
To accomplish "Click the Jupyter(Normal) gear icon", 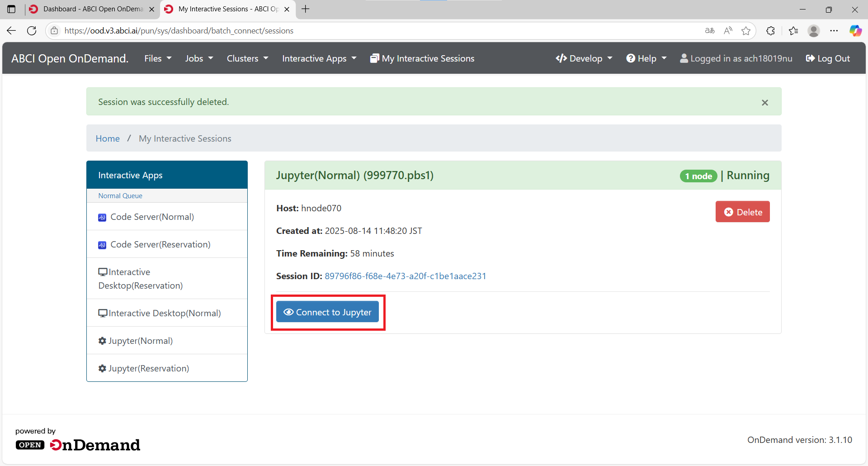I will point(102,341).
